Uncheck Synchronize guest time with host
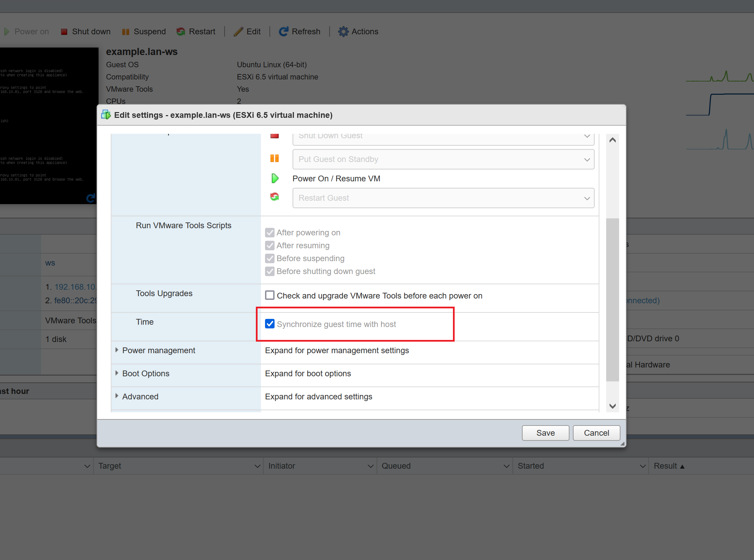Screen dimensions: 754x560 click(x=270, y=324)
